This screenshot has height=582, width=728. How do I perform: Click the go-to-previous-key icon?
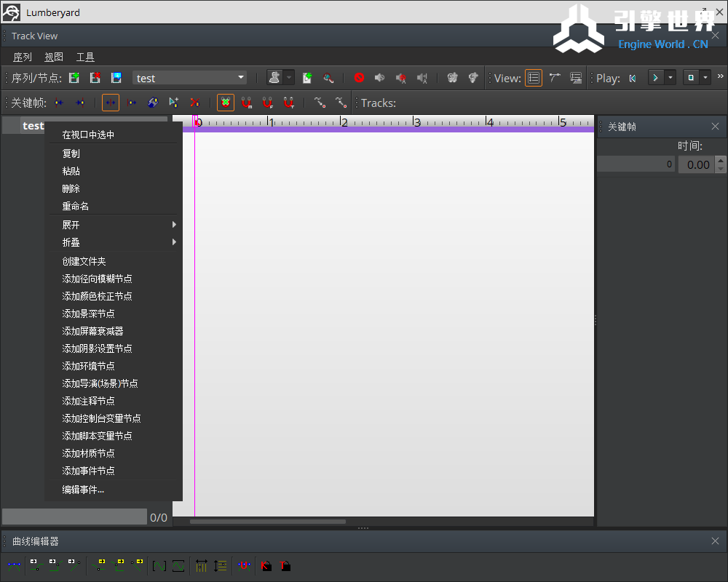[59, 103]
